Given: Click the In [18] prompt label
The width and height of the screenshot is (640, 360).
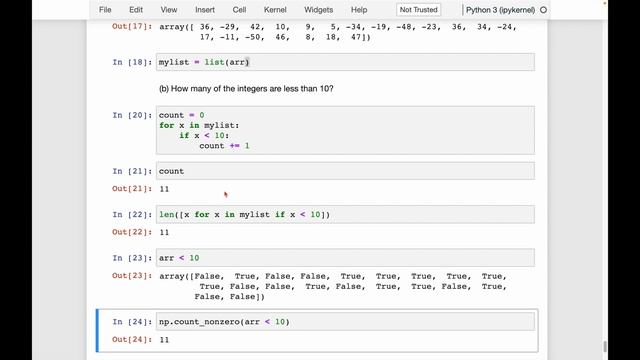Looking at the screenshot, I should coord(132,62).
